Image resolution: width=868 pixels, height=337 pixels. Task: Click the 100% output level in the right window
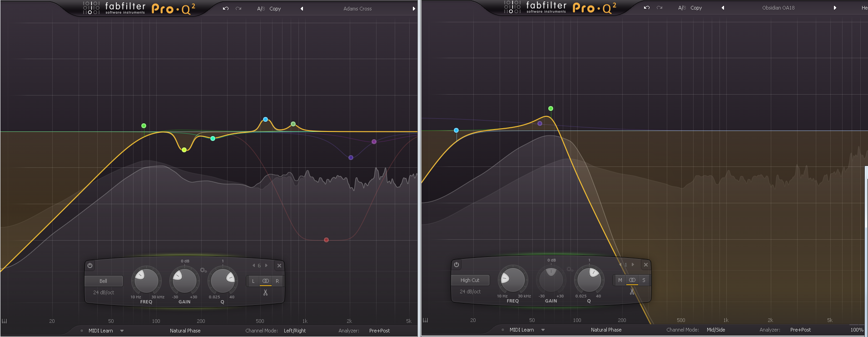[857, 330]
